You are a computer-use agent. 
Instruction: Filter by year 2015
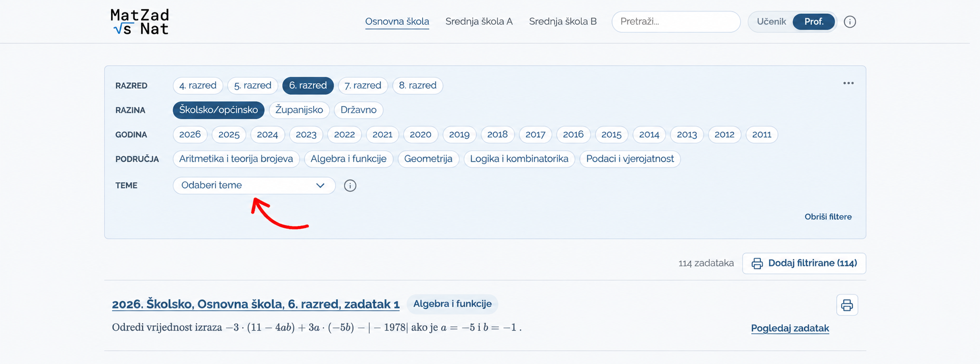(611, 135)
